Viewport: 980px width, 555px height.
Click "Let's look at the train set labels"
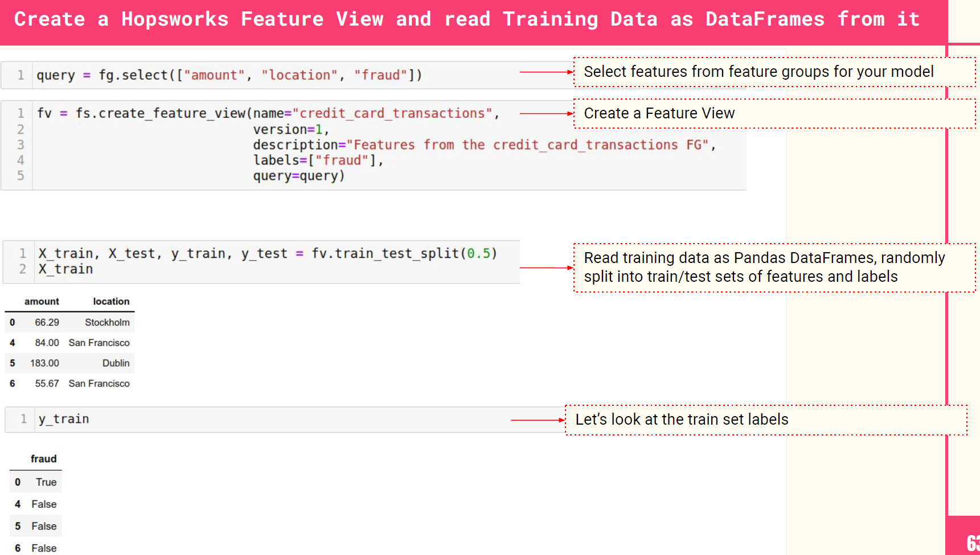pyautogui.click(x=766, y=420)
